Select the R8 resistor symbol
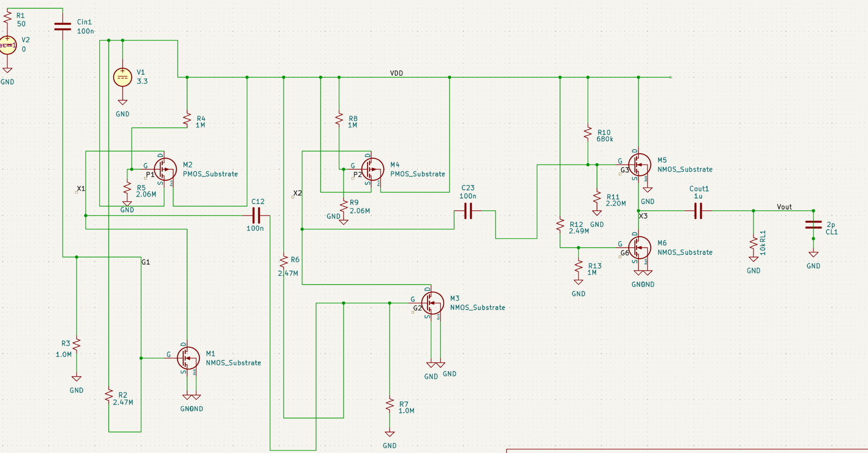The image size is (868, 453). [x=339, y=119]
